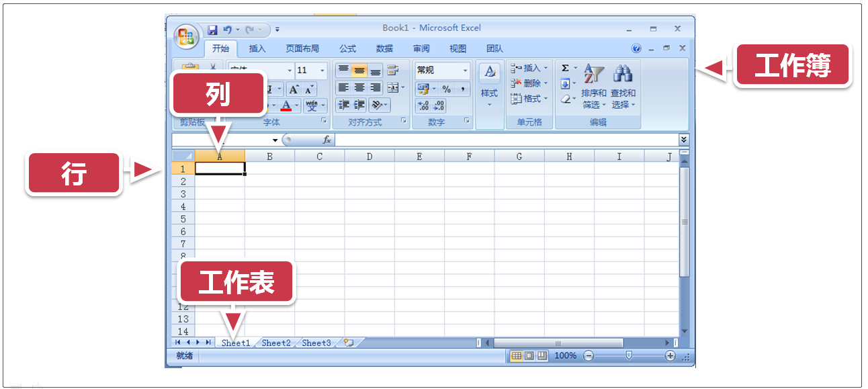Switch to Page Break Preview button

(x=541, y=355)
